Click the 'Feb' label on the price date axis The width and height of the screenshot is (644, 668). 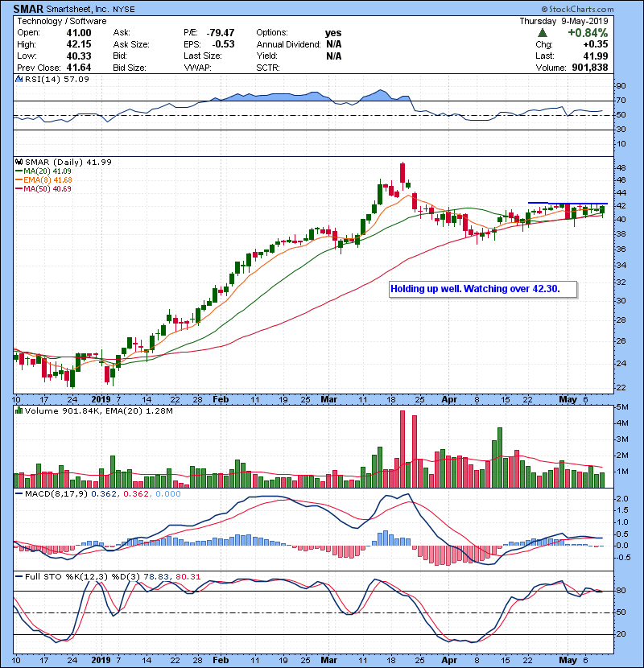pos(221,399)
